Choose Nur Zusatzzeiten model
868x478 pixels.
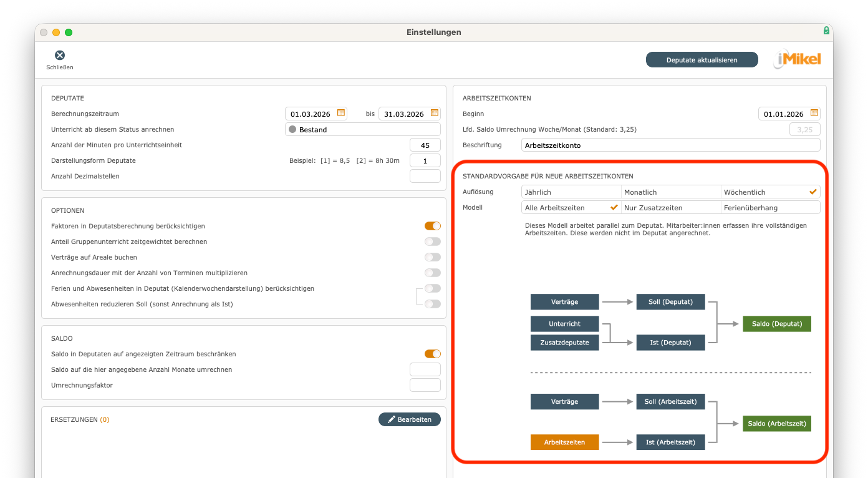pos(670,207)
